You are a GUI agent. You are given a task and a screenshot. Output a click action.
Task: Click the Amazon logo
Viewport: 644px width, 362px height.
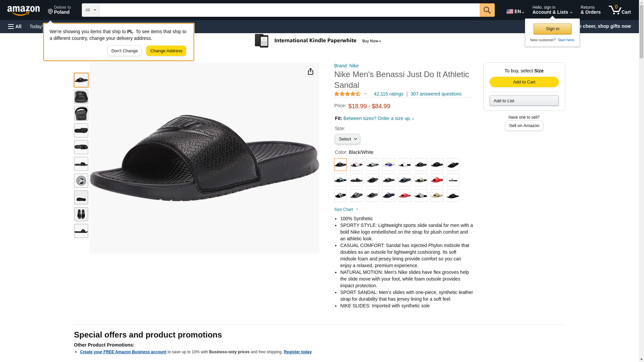click(23, 10)
